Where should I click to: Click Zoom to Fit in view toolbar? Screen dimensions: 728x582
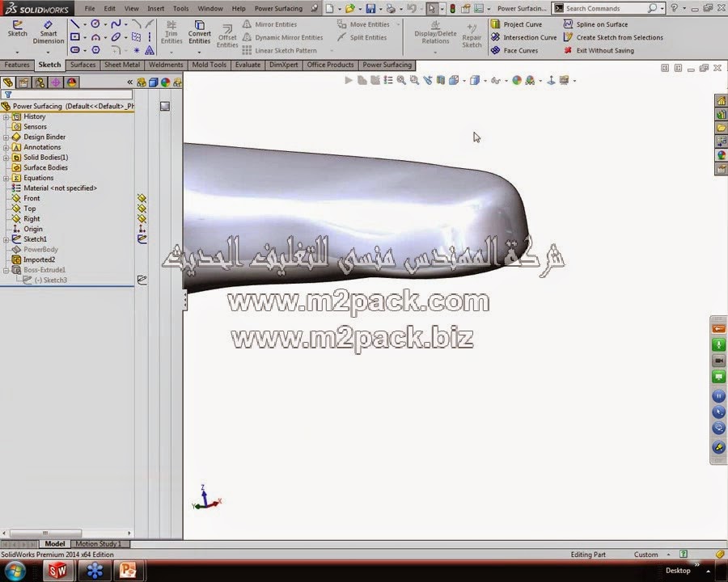pos(401,80)
